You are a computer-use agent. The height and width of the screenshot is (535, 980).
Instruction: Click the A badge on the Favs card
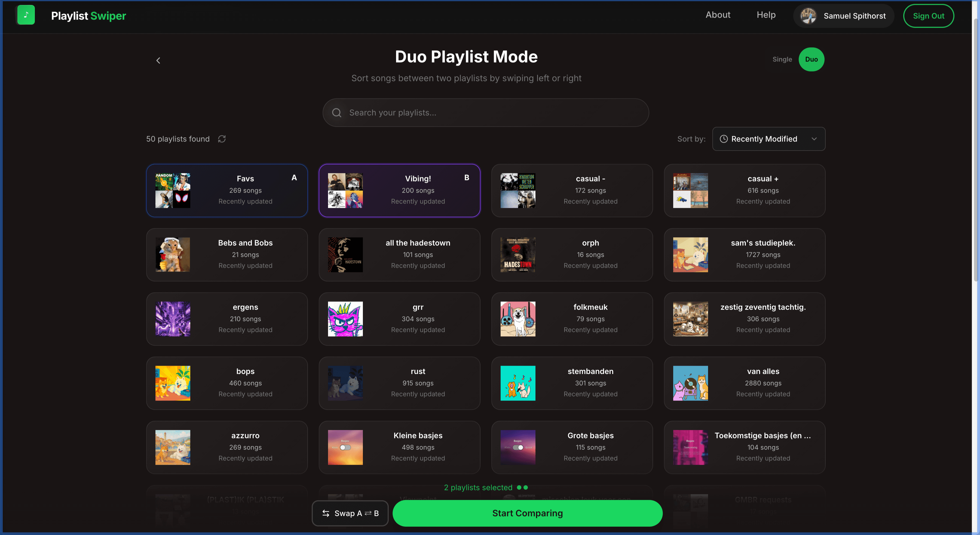point(294,177)
